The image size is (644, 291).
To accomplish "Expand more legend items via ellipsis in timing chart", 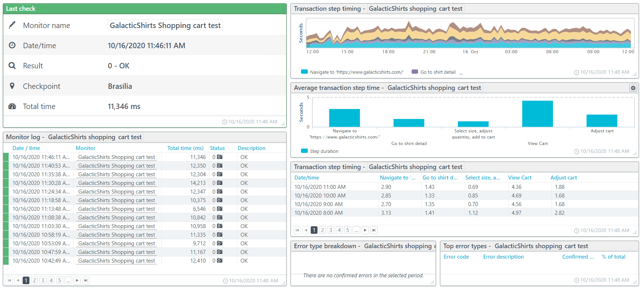I will 461,73.
